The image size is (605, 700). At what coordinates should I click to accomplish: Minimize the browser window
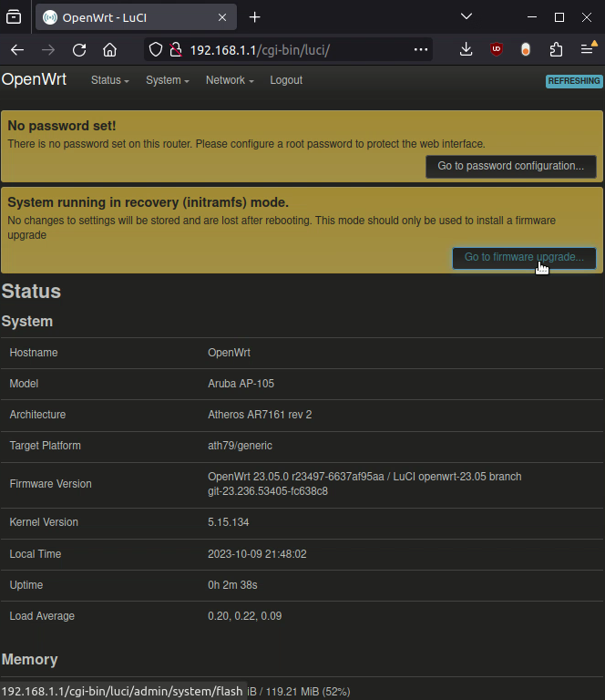tap(532, 17)
